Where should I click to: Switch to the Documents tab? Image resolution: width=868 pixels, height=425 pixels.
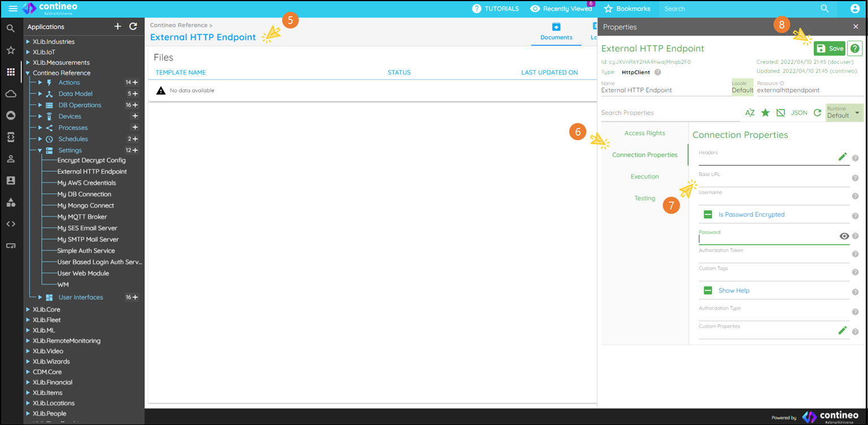556,32
